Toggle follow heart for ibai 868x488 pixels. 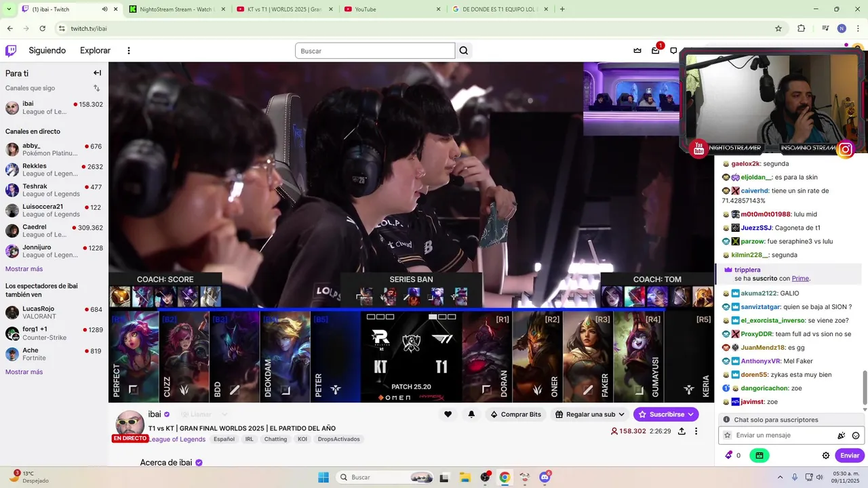(x=448, y=414)
